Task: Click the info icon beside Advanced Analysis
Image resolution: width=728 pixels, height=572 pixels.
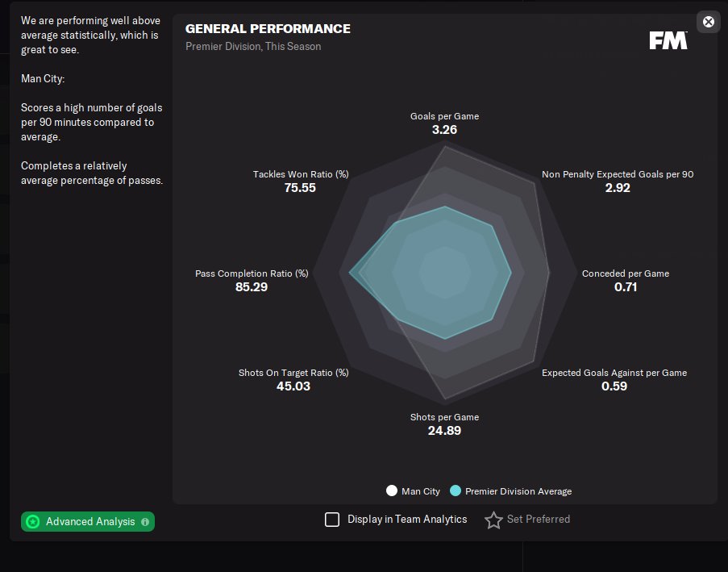Action: (145, 522)
